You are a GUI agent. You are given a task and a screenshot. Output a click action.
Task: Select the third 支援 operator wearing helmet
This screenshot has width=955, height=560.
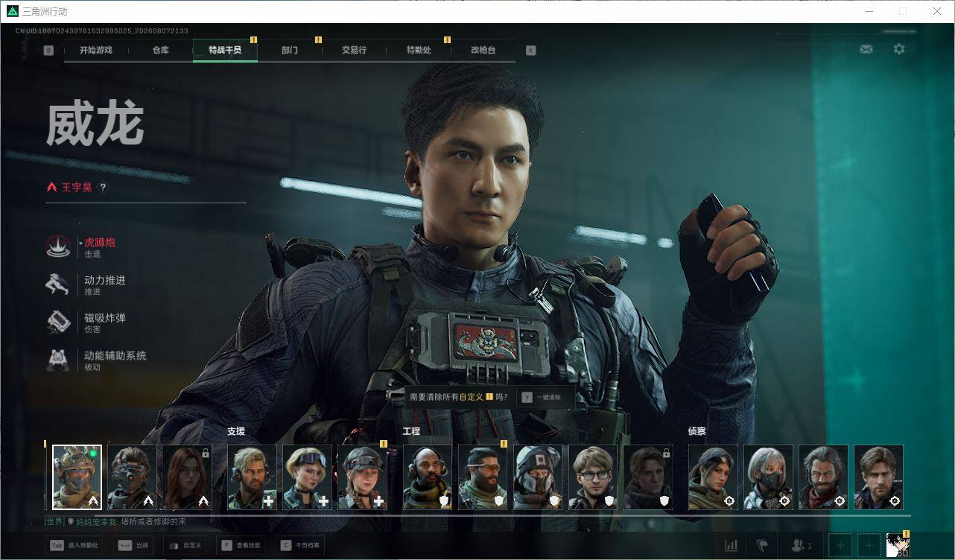(x=362, y=477)
